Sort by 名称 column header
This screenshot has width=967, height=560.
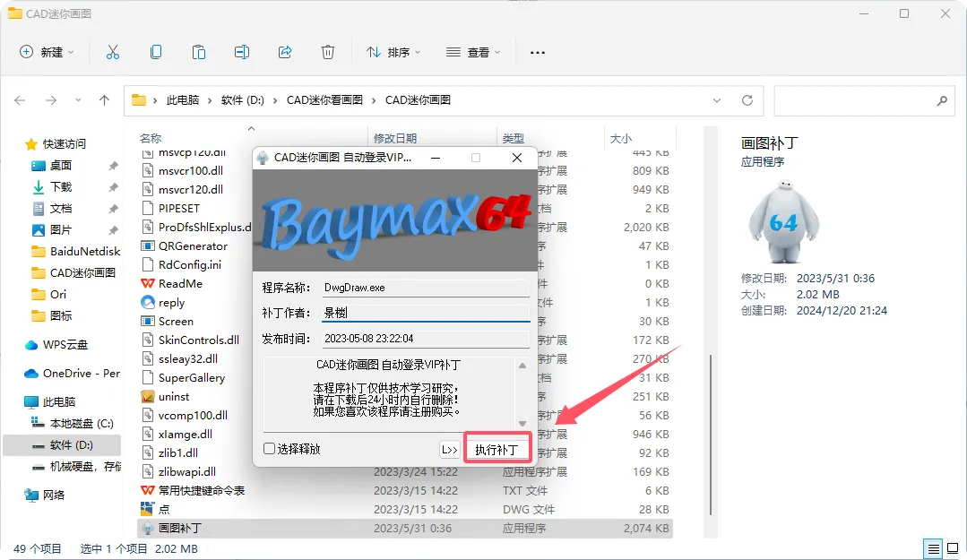(x=151, y=138)
